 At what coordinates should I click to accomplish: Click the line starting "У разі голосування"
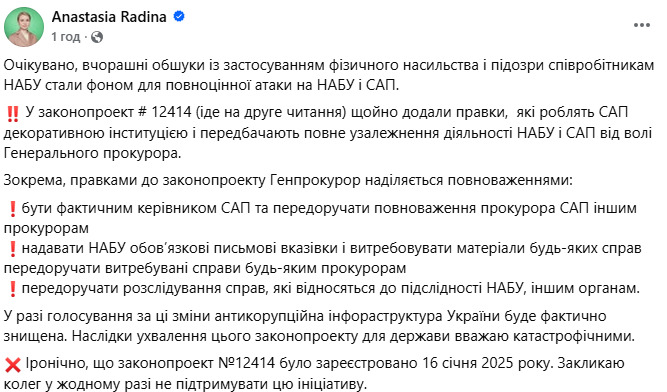[305, 316]
